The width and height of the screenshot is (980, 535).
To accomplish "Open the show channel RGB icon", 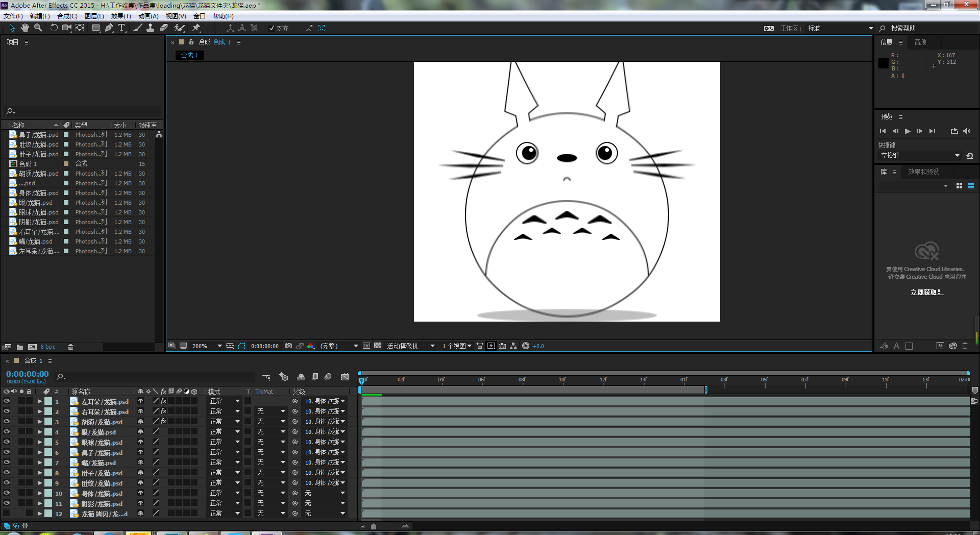I will tap(310, 346).
